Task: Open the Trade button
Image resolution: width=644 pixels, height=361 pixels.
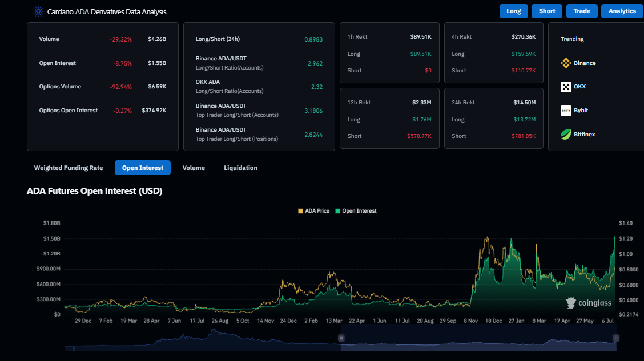Action: [582, 11]
